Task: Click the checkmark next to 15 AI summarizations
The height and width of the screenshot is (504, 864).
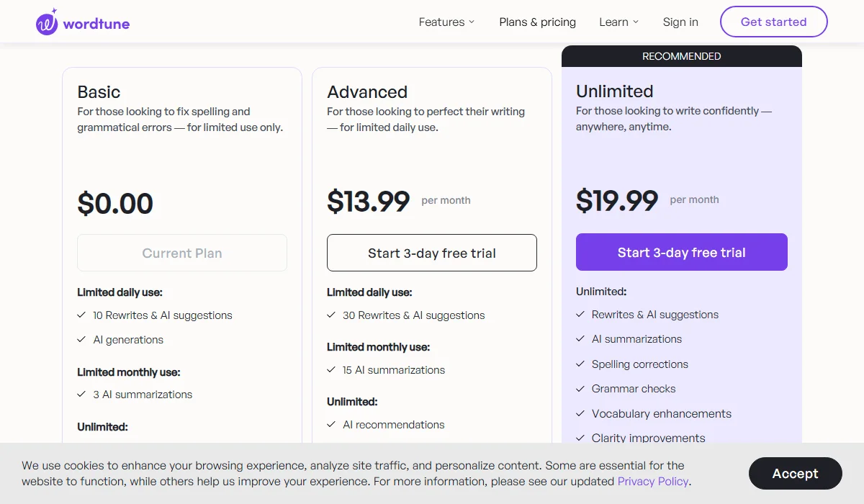Action: click(332, 370)
